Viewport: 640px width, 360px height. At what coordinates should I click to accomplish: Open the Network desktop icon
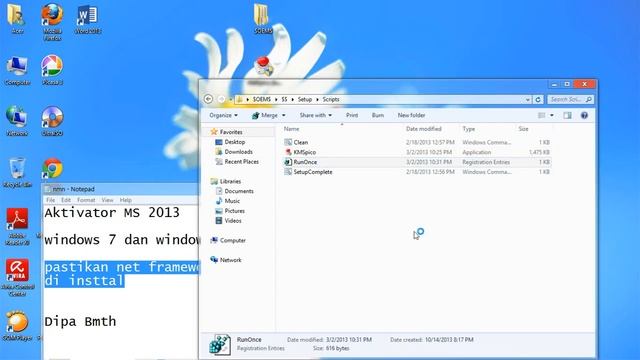click(17, 121)
